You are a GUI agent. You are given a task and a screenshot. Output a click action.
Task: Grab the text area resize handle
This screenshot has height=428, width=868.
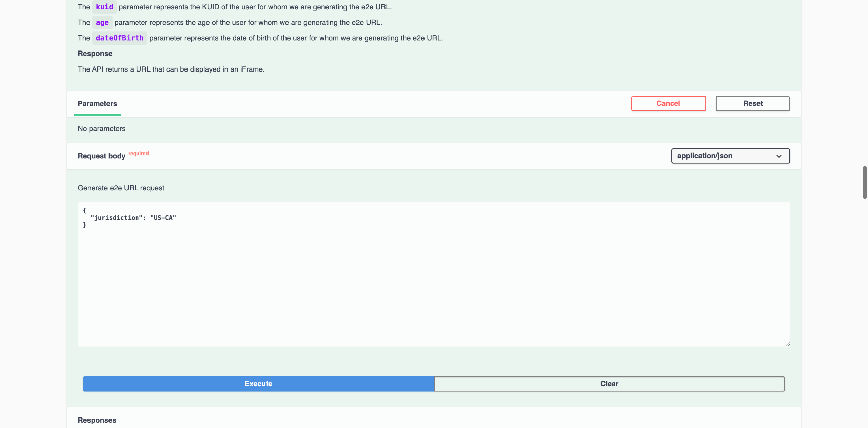(787, 344)
